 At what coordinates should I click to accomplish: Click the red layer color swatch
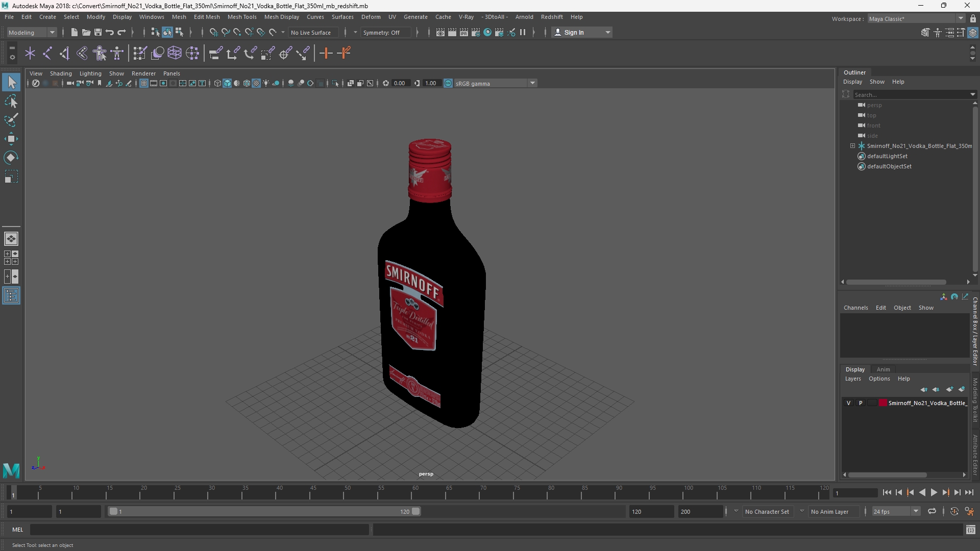coord(883,403)
